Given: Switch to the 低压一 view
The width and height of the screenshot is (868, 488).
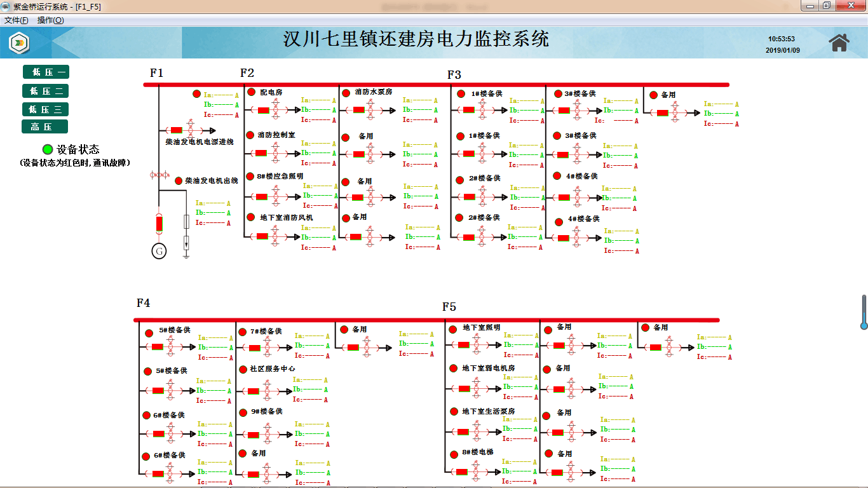Looking at the screenshot, I should (x=45, y=72).
